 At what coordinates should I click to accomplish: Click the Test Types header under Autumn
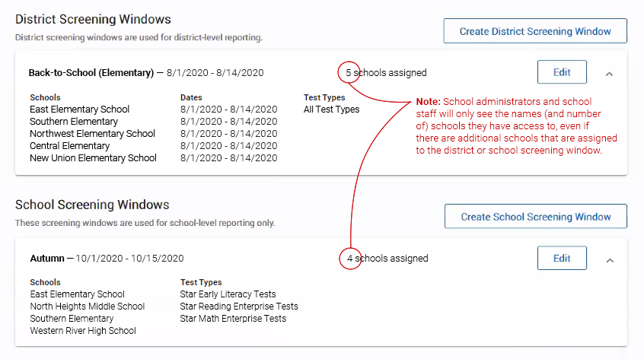(x=201, y=282)
